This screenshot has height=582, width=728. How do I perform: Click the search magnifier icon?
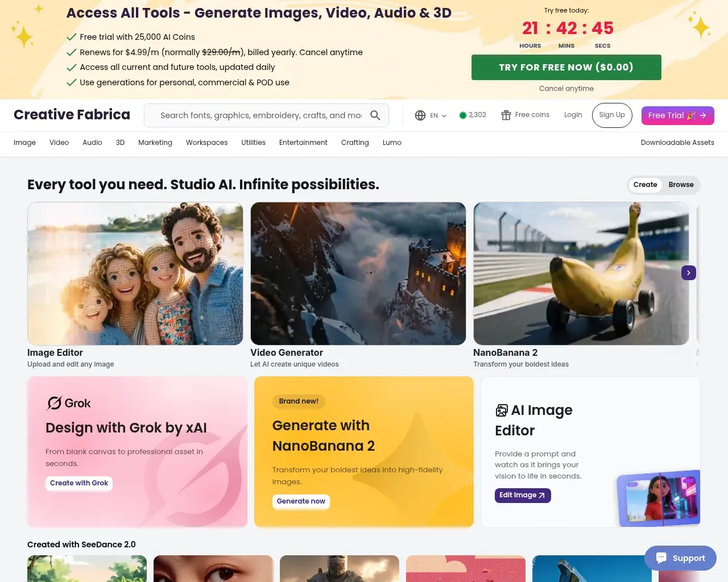[x=375, y=115]
